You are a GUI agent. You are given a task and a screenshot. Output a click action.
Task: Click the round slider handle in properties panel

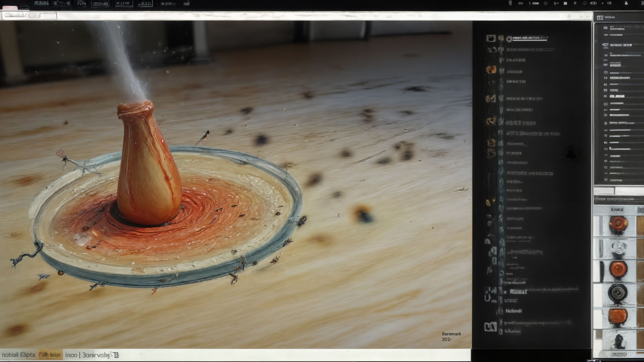(x=610, y=148)
